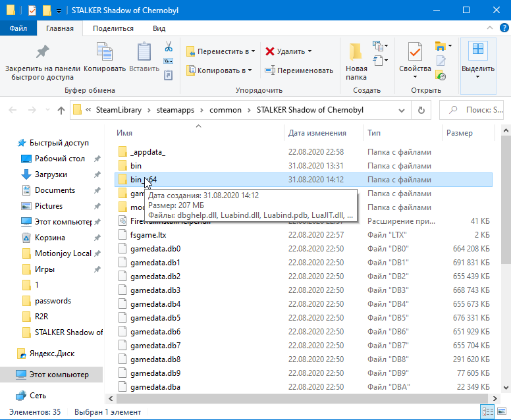Screen dimensions: 511x420
Task: Click the History icon with clock
Action: 441,75
